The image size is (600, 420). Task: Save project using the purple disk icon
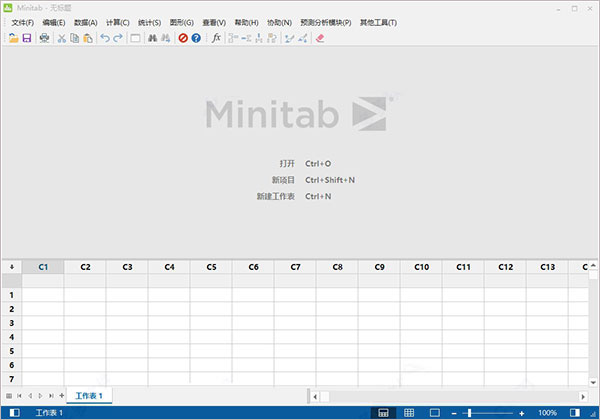coord(27,38)
